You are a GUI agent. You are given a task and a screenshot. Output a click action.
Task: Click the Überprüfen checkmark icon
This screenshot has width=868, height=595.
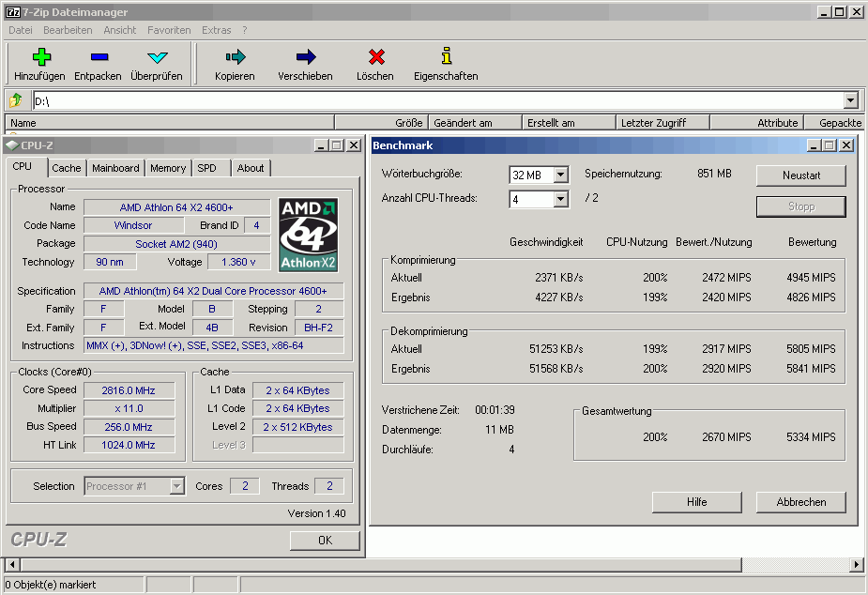coord(158,57)
